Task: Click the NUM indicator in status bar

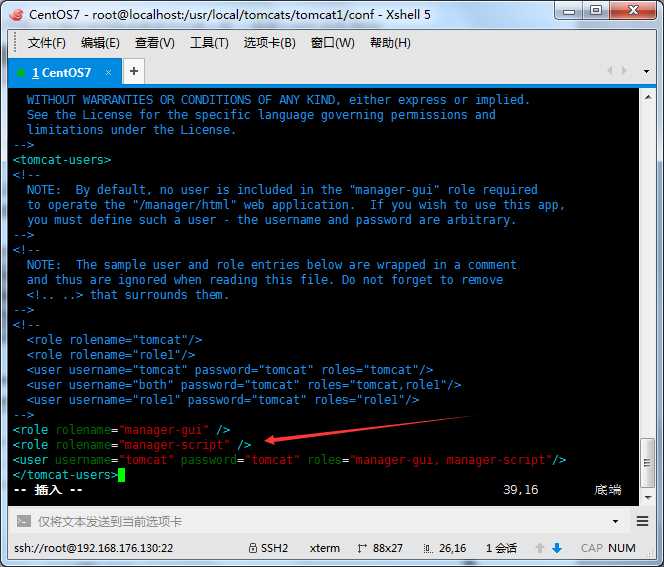Action: click(622, 548)
